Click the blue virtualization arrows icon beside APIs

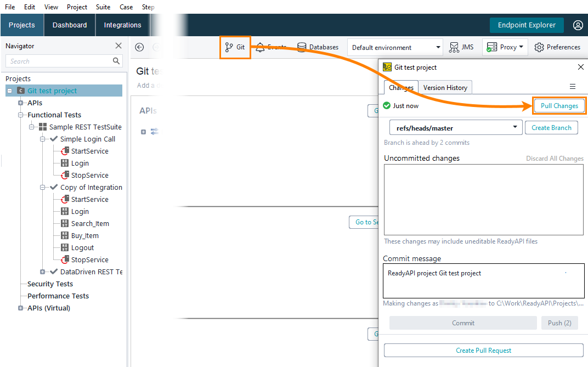pos(154,131)
